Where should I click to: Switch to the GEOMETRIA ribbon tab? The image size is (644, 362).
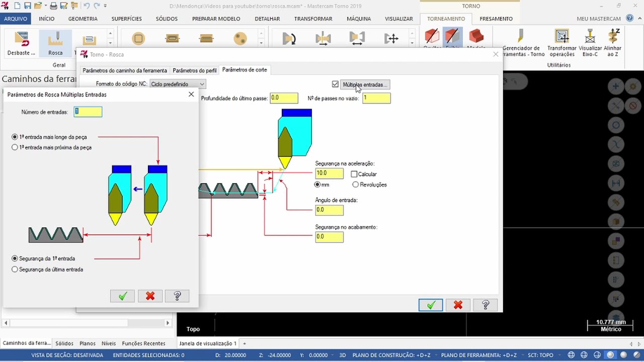point(83,19)
